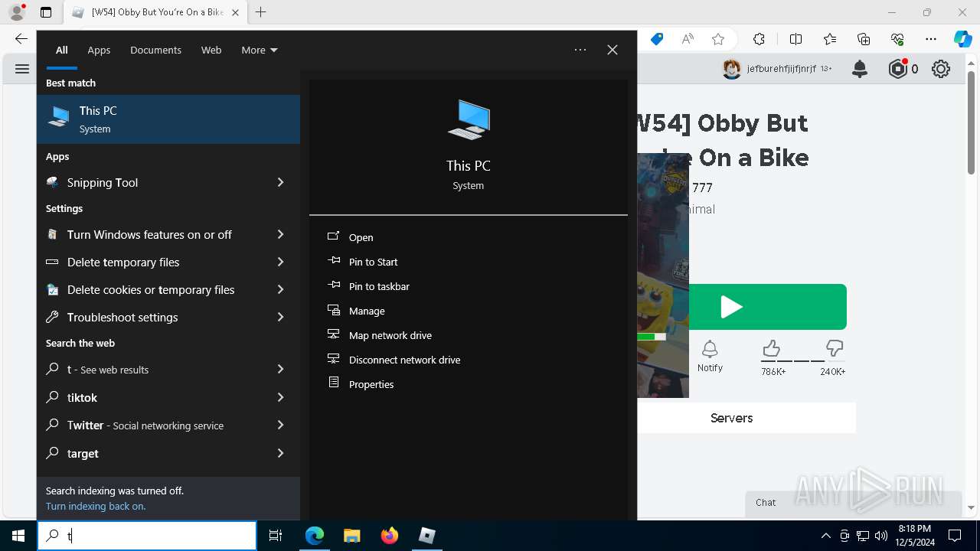Close the Windows search panel
Image resolution: width=980 pixels, height=551 pixels.
point(612,50)
